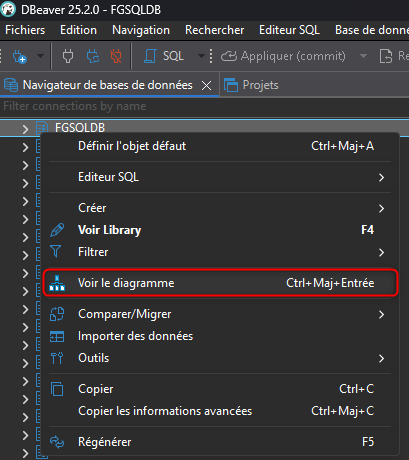The width and height of the screenshot is (409, 460).
Task: Click the reconnect icon in toolbar
Action: pos(93,56)
